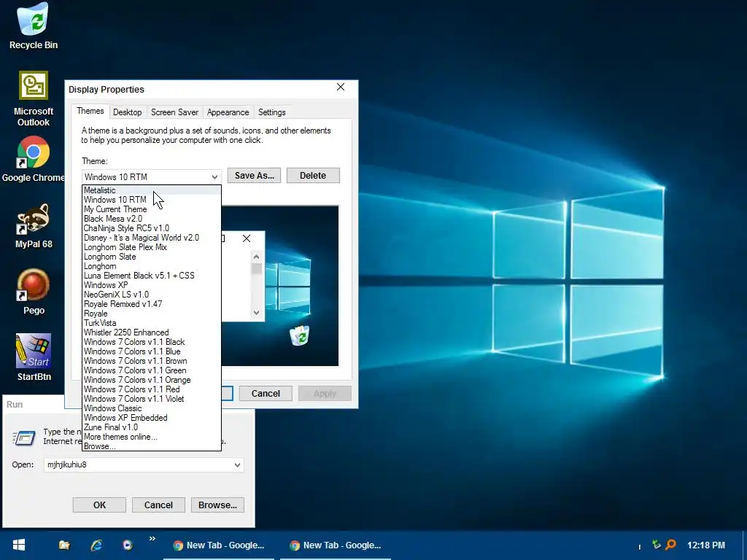Image resolution: width=747 pixels, height=560 pixels.
Task: Pick ChaNinja Style RC5 v1.0
Action: pos(152,228)
